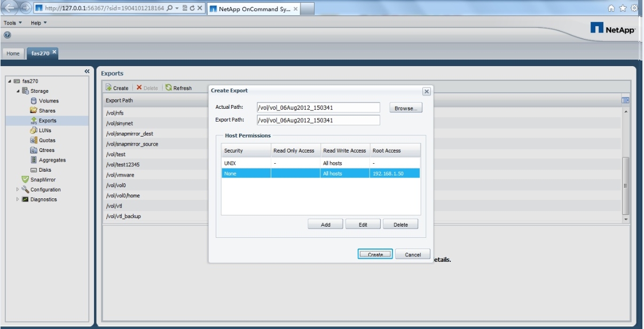Click the Configuration wrench icon
Image resolution: width=644 pixels, height=329 pixels.
(x=25, y=189)
